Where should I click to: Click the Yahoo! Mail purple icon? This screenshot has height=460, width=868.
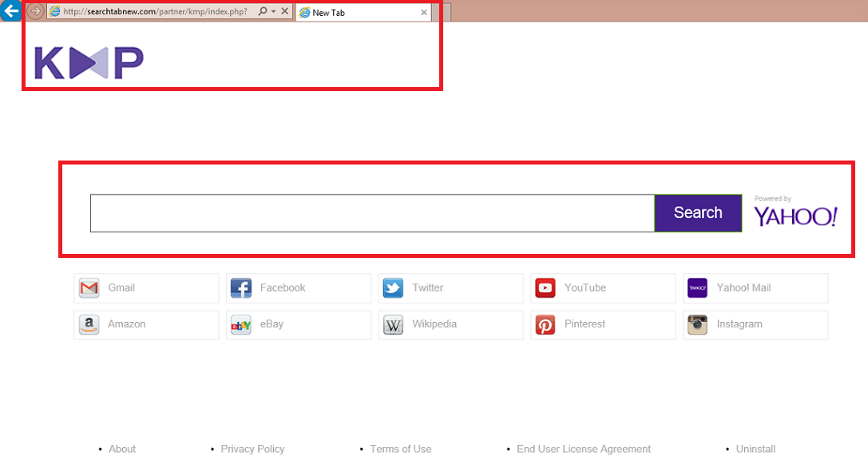(697, 287)
